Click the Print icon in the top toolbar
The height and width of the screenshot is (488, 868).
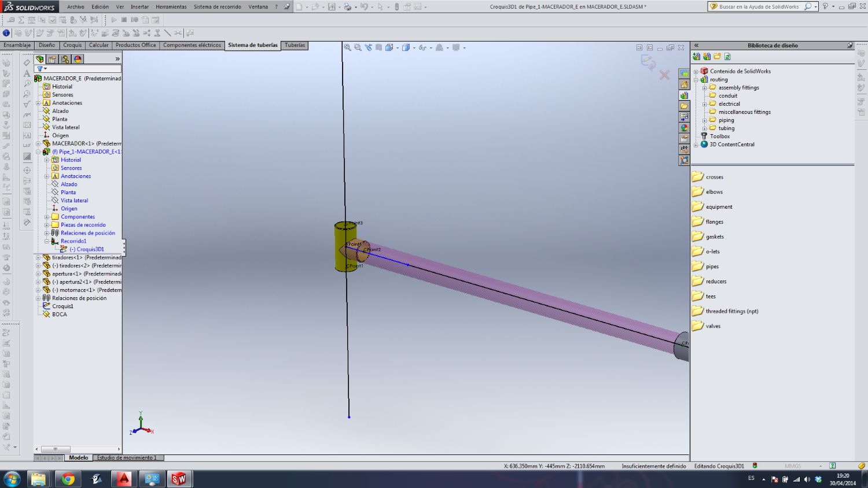[347, 7]
